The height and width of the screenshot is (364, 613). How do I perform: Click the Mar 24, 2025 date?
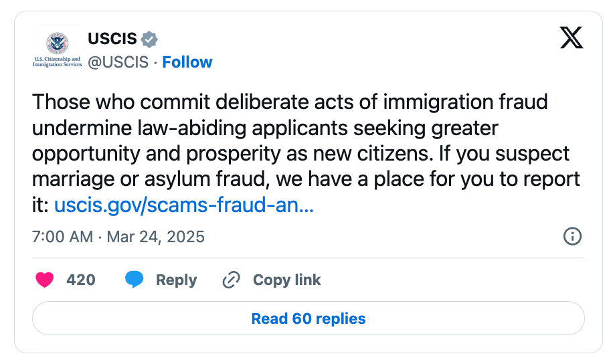click(156, 237)
